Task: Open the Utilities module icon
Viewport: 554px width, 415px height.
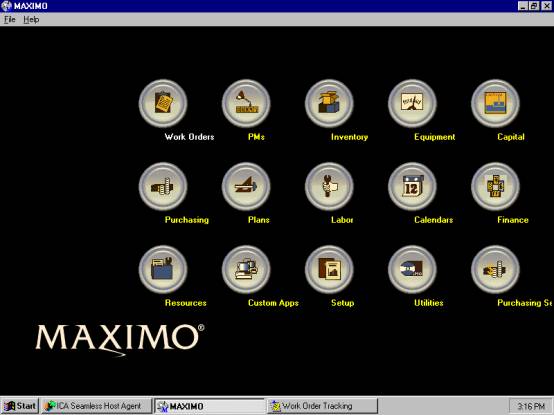Action: pyautogui.click(x=412, y=269)
